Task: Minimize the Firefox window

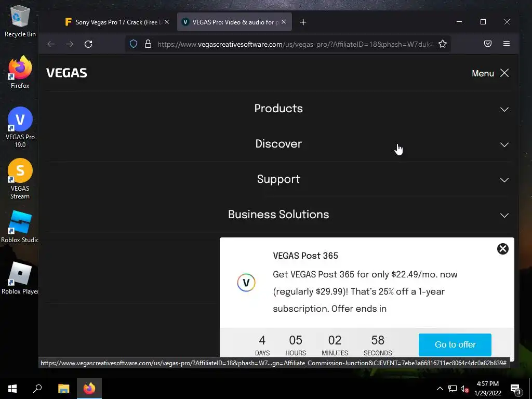Action: [x=459, y=22]
